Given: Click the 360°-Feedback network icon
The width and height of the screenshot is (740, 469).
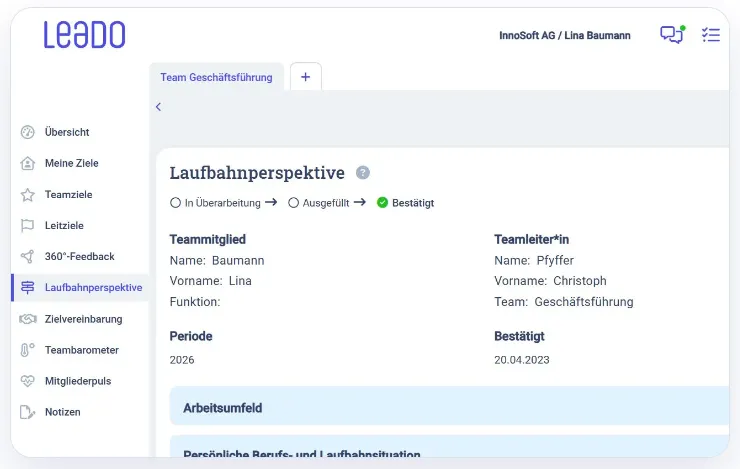Looking at the screenshot, I should pyautogui.click(x=27, y=257).
